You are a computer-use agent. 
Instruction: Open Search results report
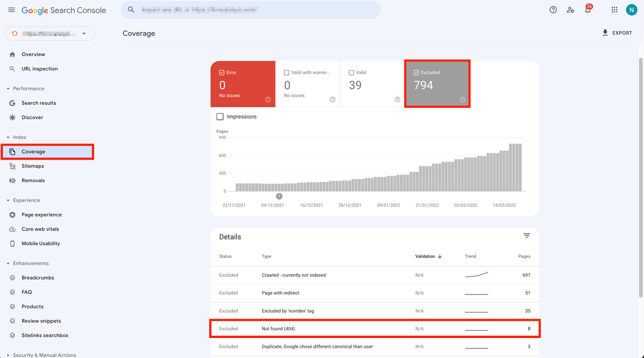coord(39,103)
